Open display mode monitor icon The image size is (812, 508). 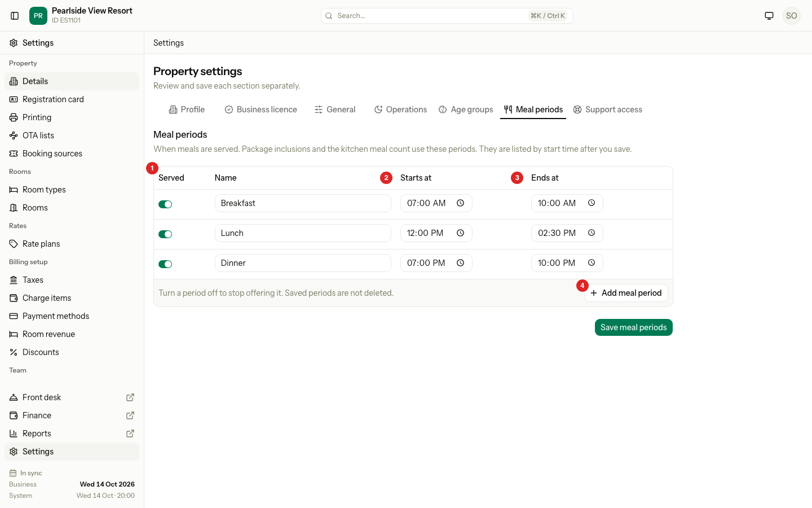(x=769, y=16)
